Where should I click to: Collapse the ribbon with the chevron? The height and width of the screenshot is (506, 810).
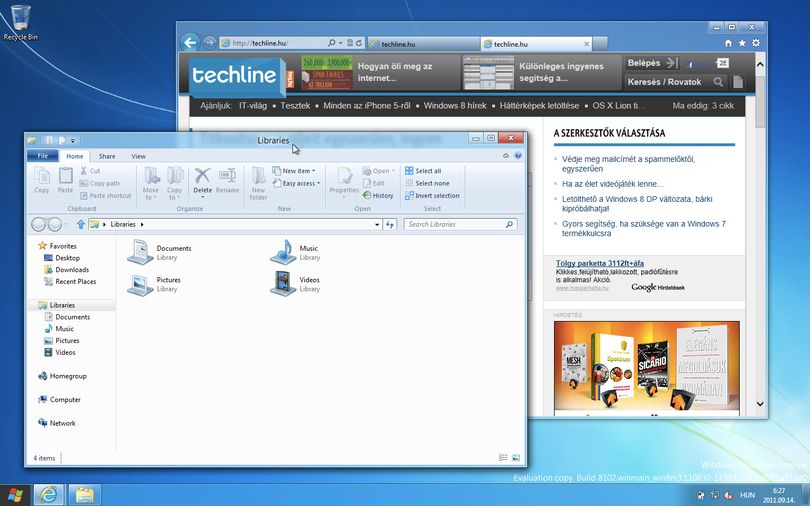point(506,156)
